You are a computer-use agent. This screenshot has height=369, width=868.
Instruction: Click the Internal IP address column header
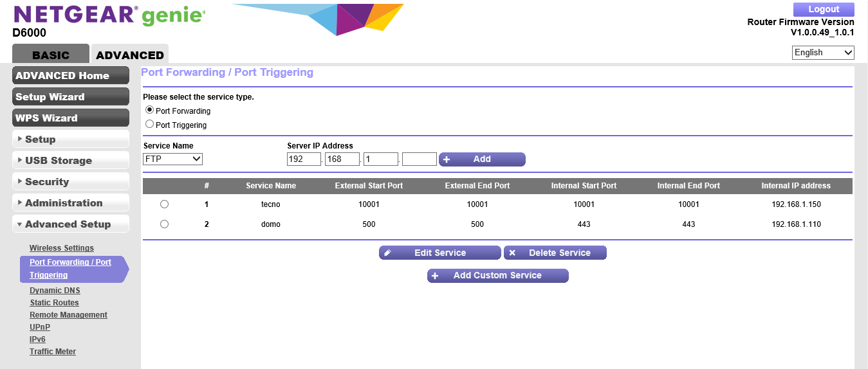point(796,186)
